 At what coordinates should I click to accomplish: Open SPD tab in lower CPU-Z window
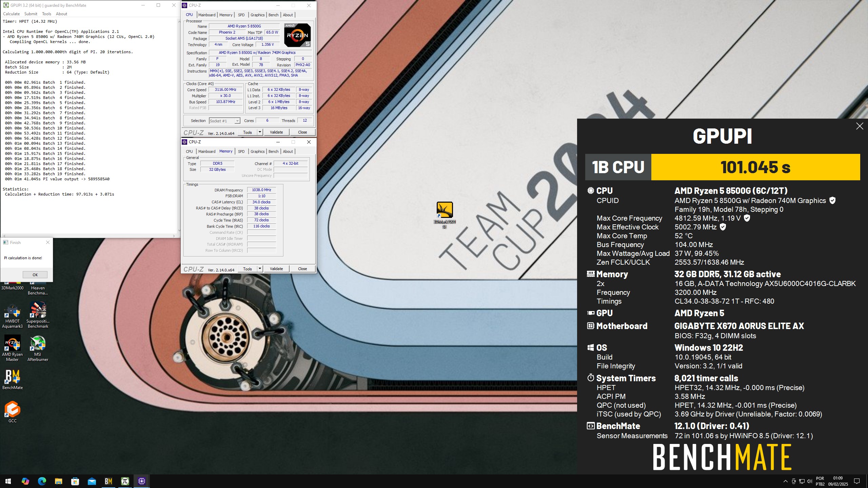(241, 151)
